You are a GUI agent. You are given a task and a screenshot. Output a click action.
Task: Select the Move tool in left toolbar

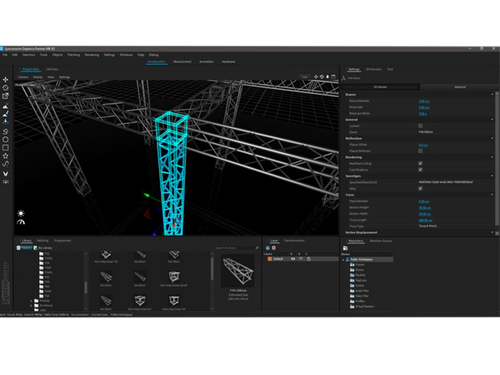click(6, 79)
